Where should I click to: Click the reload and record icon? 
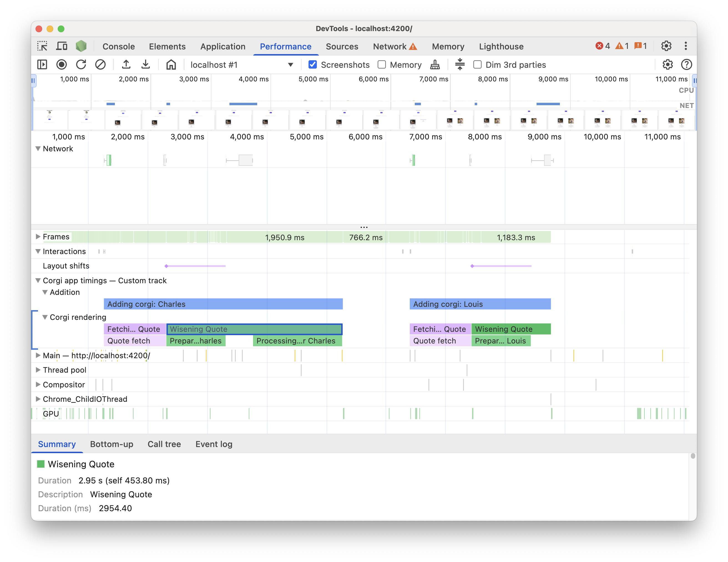(81, 64)
